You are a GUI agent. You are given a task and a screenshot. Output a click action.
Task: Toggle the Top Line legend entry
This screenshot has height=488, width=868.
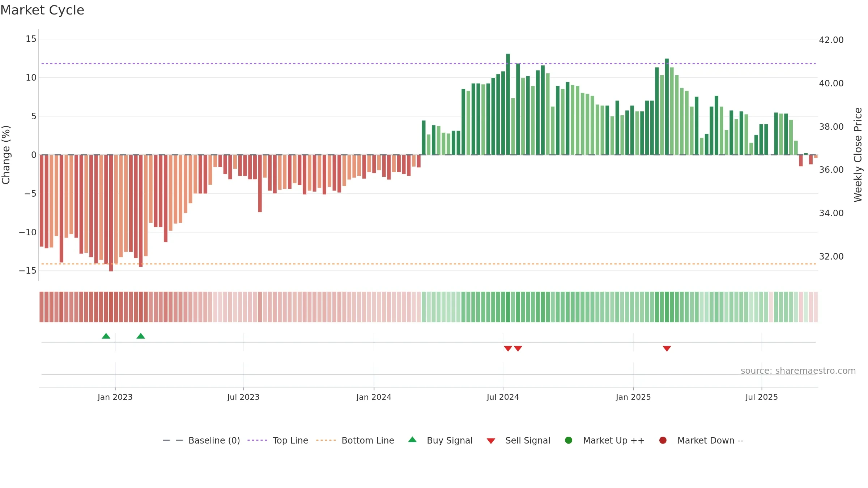278,440
